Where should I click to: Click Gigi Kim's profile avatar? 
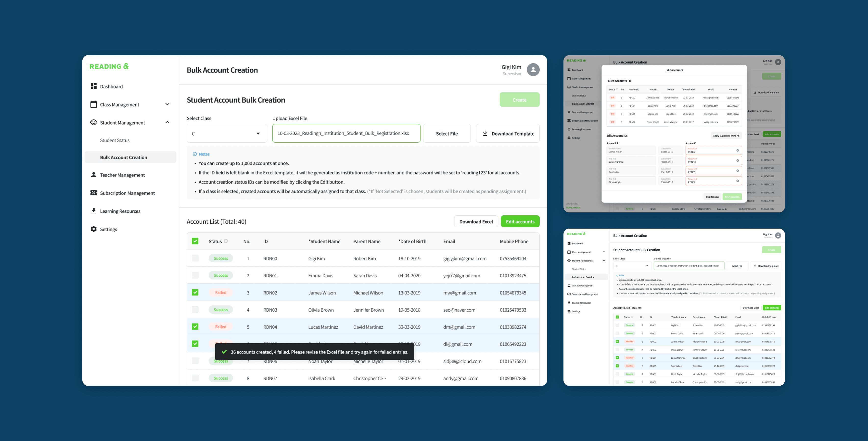533,70
